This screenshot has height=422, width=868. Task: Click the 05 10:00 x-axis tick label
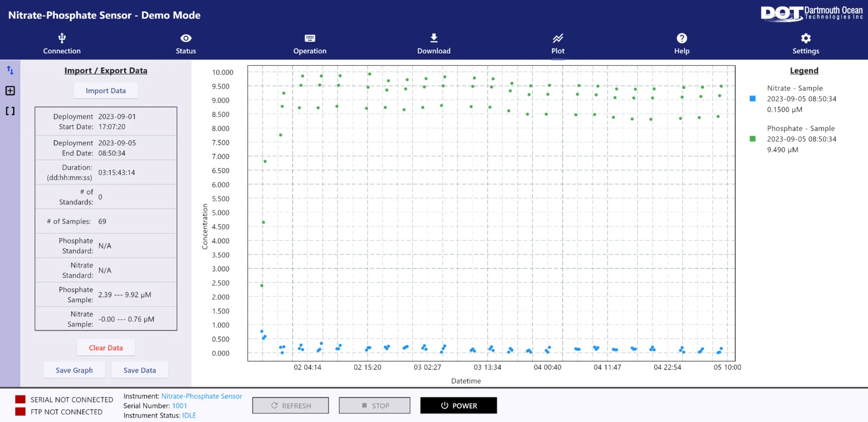click(x=727, y=367)
